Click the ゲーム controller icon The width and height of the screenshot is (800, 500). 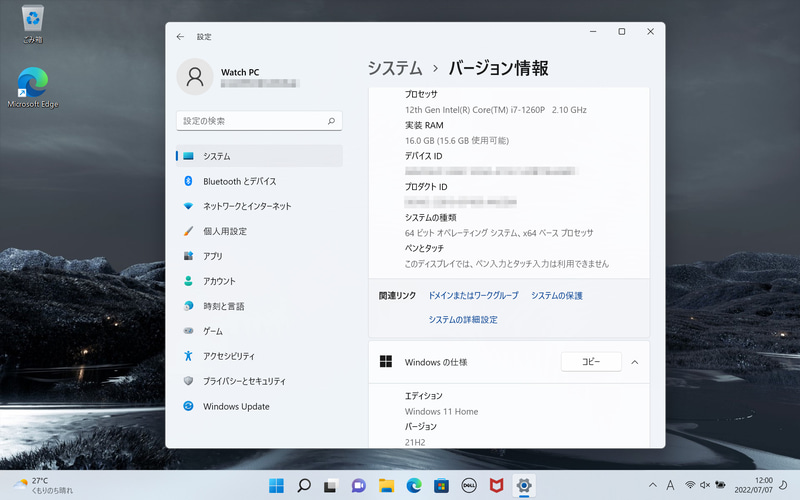[x=188, y=331]
